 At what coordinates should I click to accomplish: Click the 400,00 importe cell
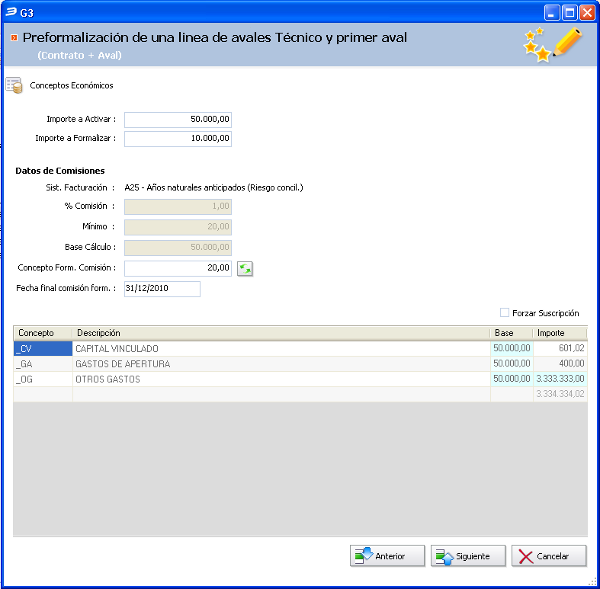pos(560,364)
